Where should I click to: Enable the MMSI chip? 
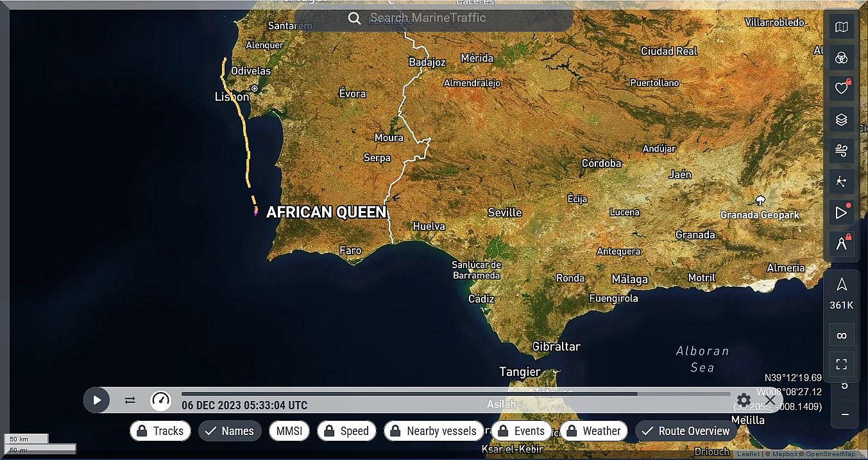289,431
